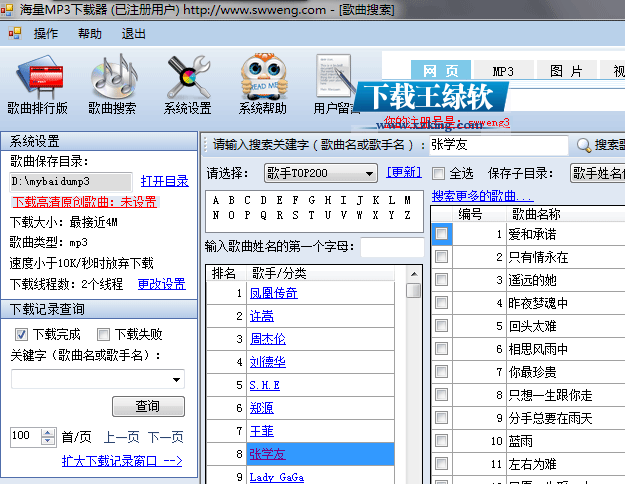Switch to the 网页 tab
This screenshot has width=625, height=484.
click(441, 71)
